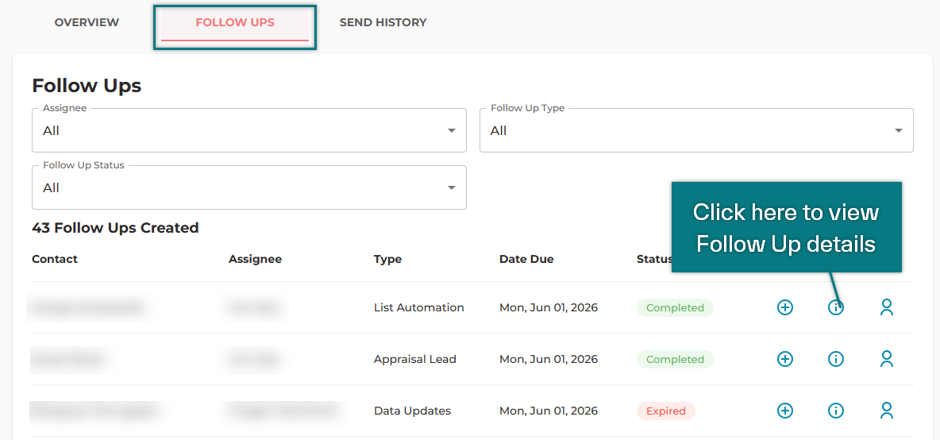The height and width of the screenshot is (440, 940).
Task: Click the Assignee column header
Action: [255, 259]
